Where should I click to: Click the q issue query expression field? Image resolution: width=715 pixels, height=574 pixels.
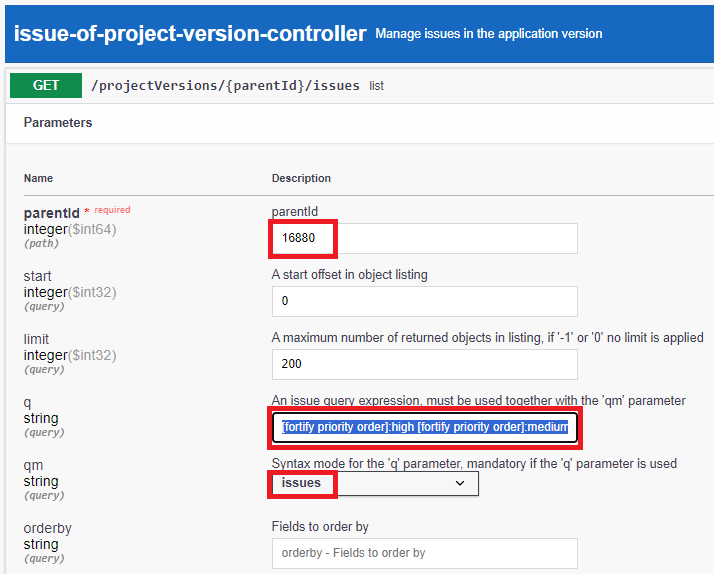point(424,427)
